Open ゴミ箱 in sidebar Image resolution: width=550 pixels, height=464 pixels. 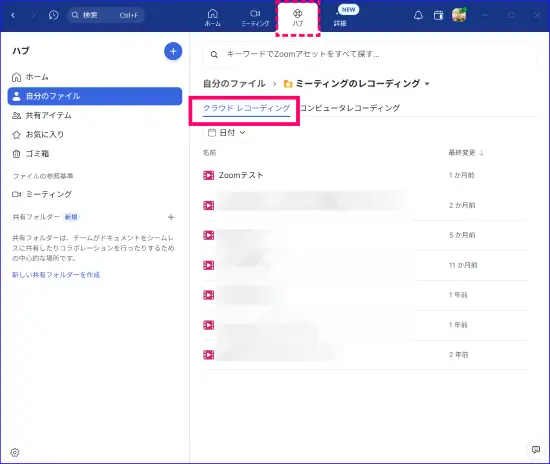point(95,154)
